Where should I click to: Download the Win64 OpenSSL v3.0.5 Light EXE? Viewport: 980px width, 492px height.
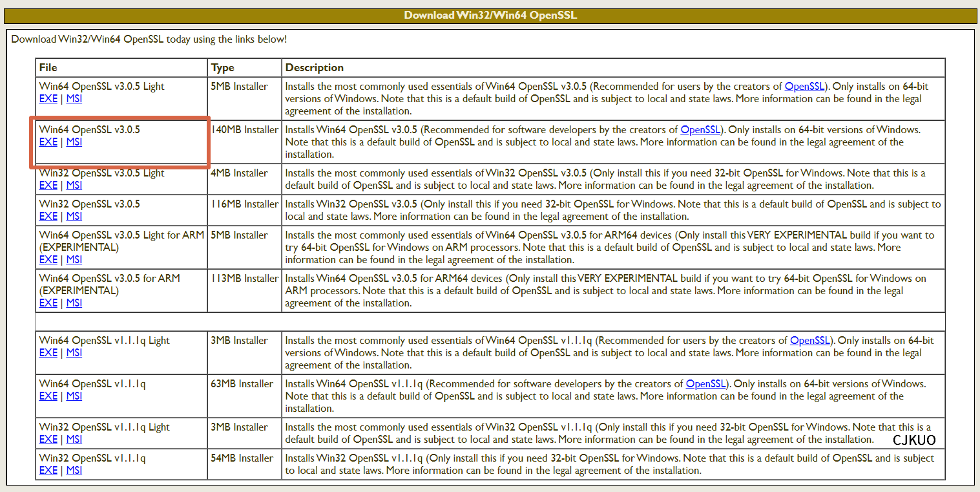pyautogui.click(x=48, y=99)
